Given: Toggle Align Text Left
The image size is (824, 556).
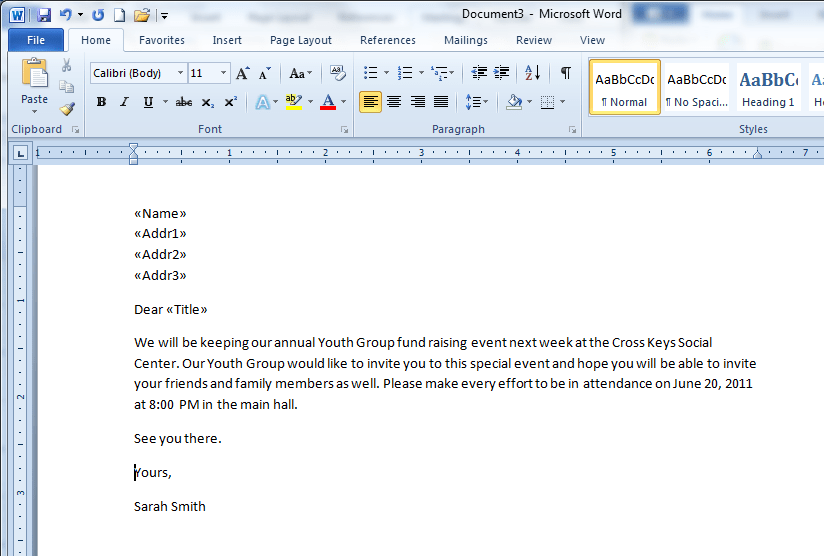Looking at the screenshot, I should pos(370,101).
